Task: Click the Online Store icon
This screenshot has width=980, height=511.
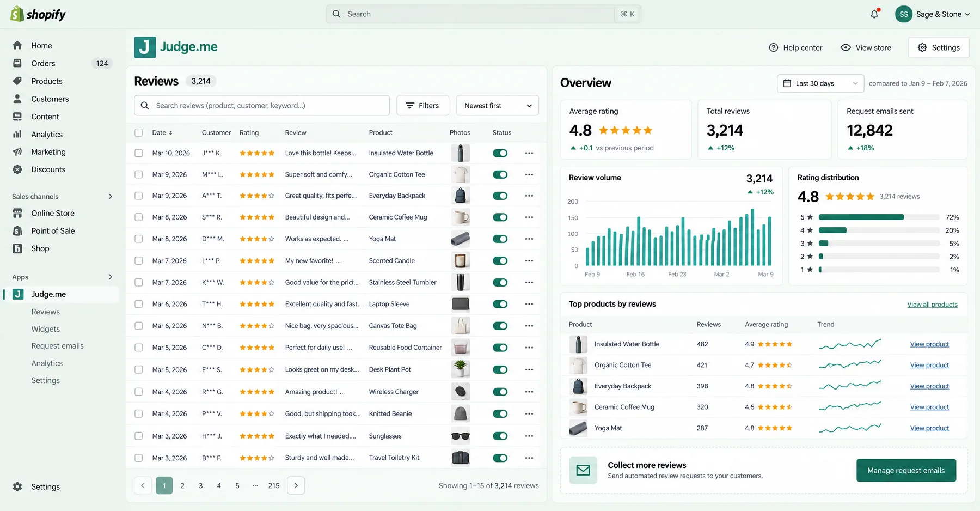Action: point(17,213)
